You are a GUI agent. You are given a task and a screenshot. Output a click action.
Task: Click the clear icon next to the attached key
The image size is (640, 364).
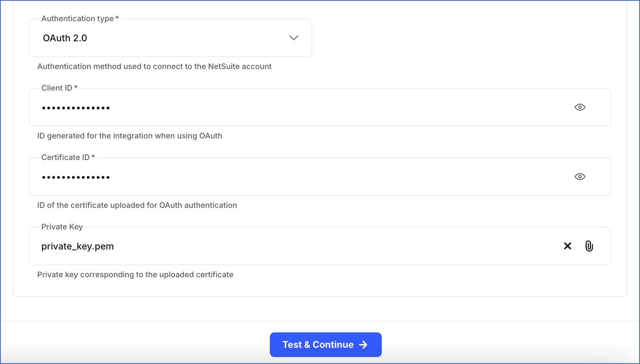click(x=567, y=246)
